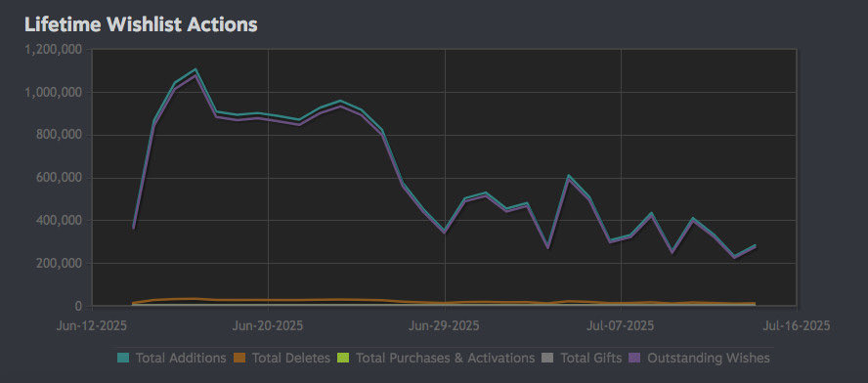Screen dimensions: 868x383
Task: Click the 200,000 y-axis label
Action: 60,264
